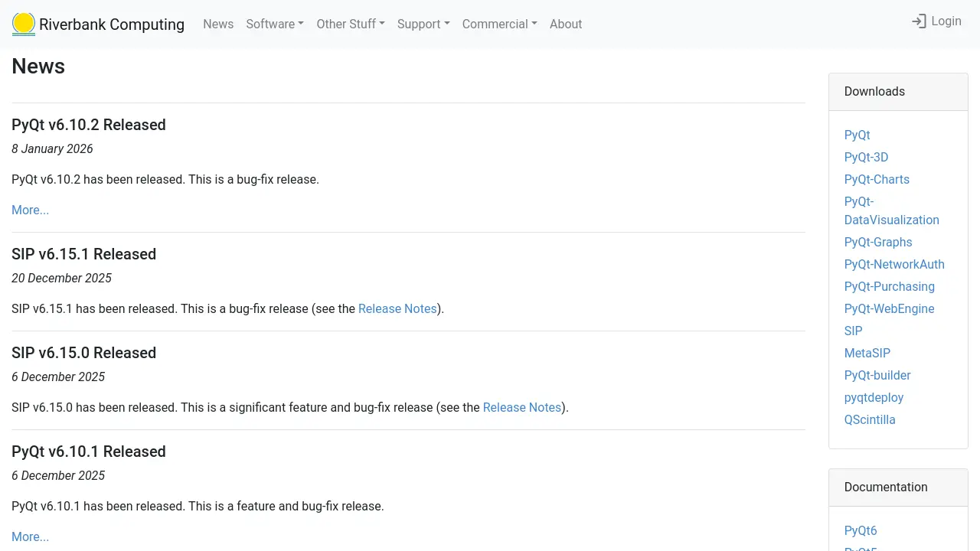
Task: Expand the Commercial dropdown menu
Action: point(500,24)
